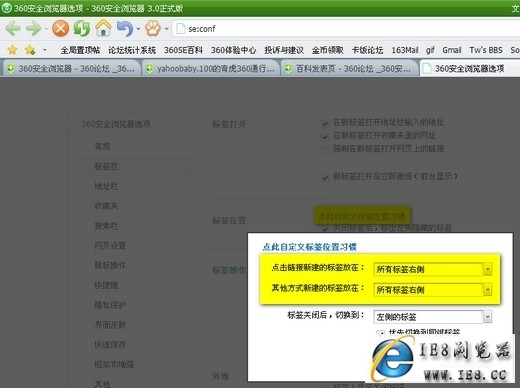This screenshot has height=388, width=520.
Task: Open gif bookmark
Action: click(430, 50)
